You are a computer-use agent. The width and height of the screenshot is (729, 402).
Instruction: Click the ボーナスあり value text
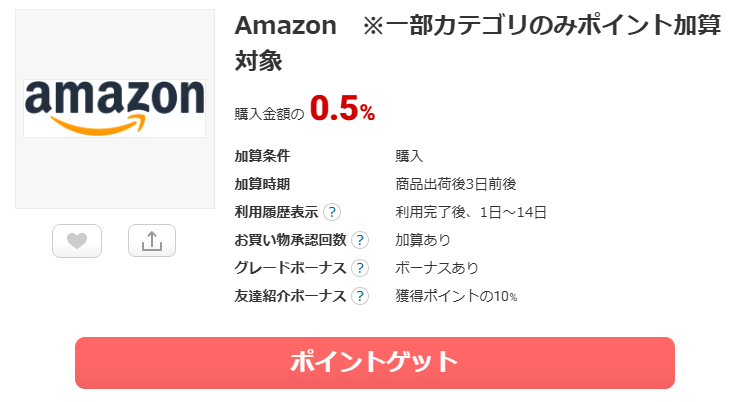(x=437, y=268)
